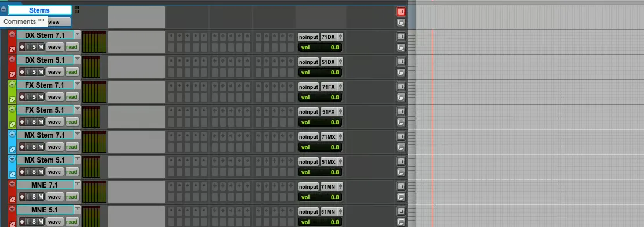
Task: Solo the MX Stem 7.1 track
Action: click(34, 147)
